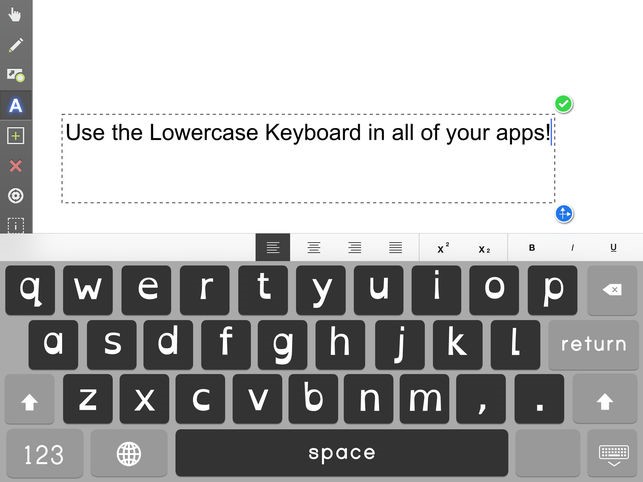Hide keyboard with dismiss key
This screenshot has height=482, width=643.
tap(613, 454)
